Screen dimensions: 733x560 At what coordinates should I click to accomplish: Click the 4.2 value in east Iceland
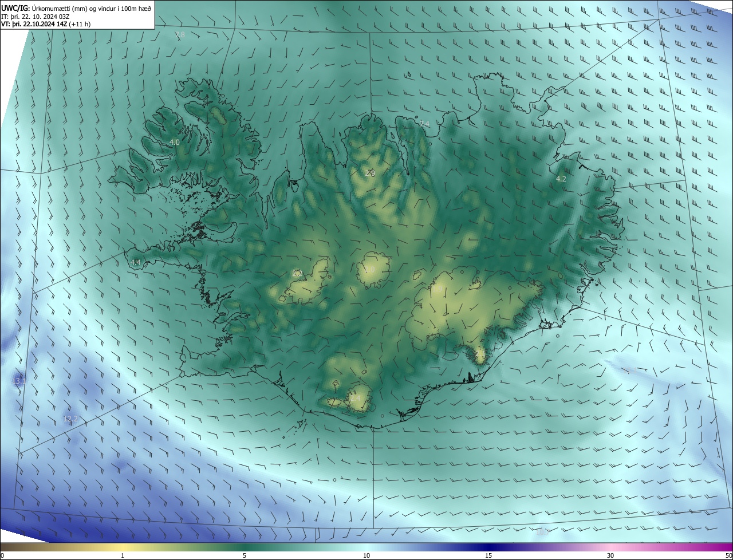coord(561,179)
